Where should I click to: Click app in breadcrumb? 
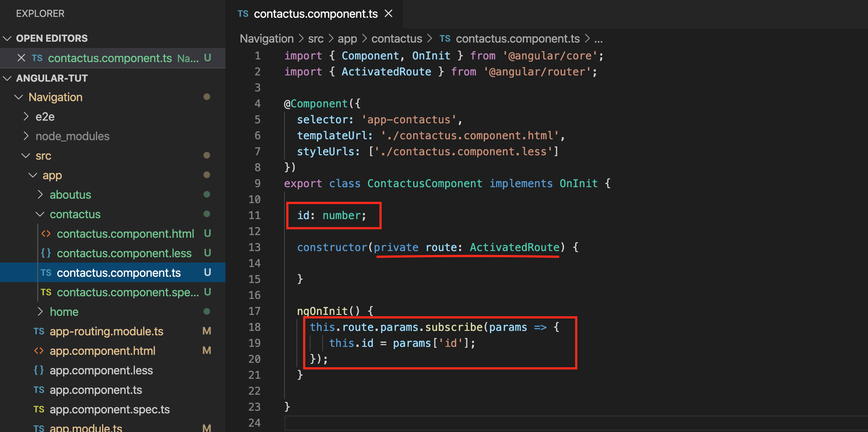pos(347,39)
